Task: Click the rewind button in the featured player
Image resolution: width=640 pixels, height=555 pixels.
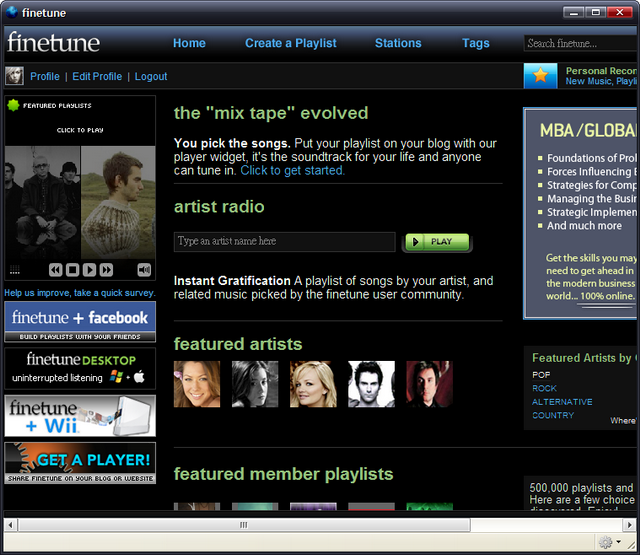Action: point(56,270)
